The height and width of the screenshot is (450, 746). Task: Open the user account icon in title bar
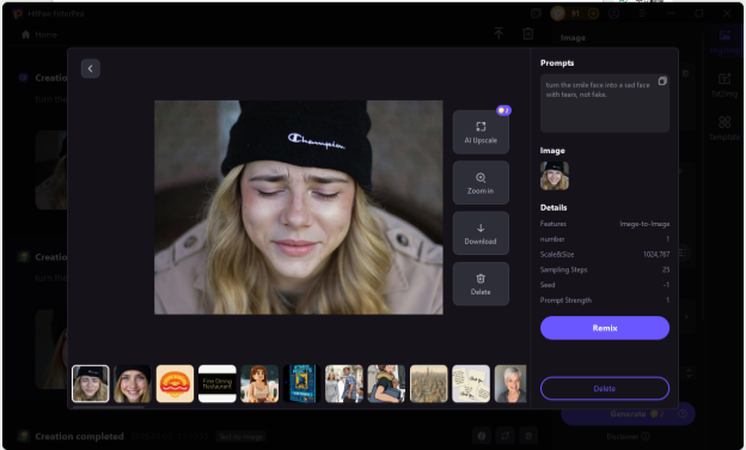click(614, 13)
